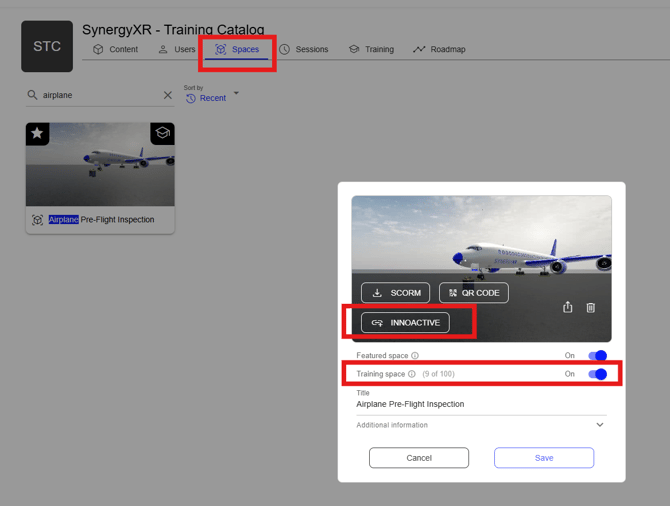Screen dimensions: 670x506
Task: Click the Training space info icon
Action: 412,374
